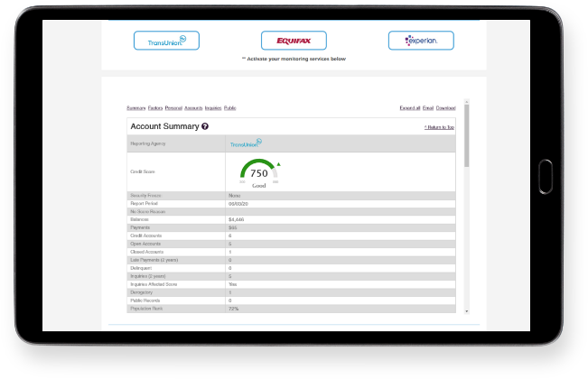Download the credit report
Viewport: 588px width, 379px height.
(446, 107)
